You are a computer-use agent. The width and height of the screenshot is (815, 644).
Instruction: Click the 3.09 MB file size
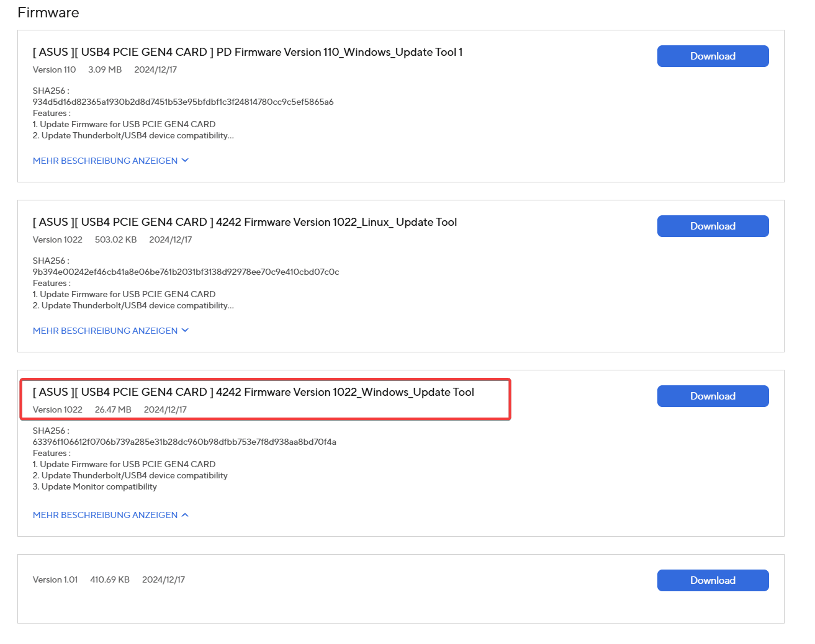pos(105,69)
